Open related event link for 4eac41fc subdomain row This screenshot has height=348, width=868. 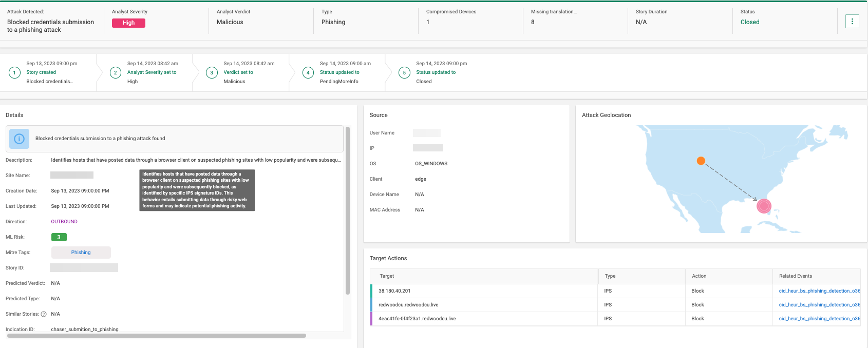(819, 319)
